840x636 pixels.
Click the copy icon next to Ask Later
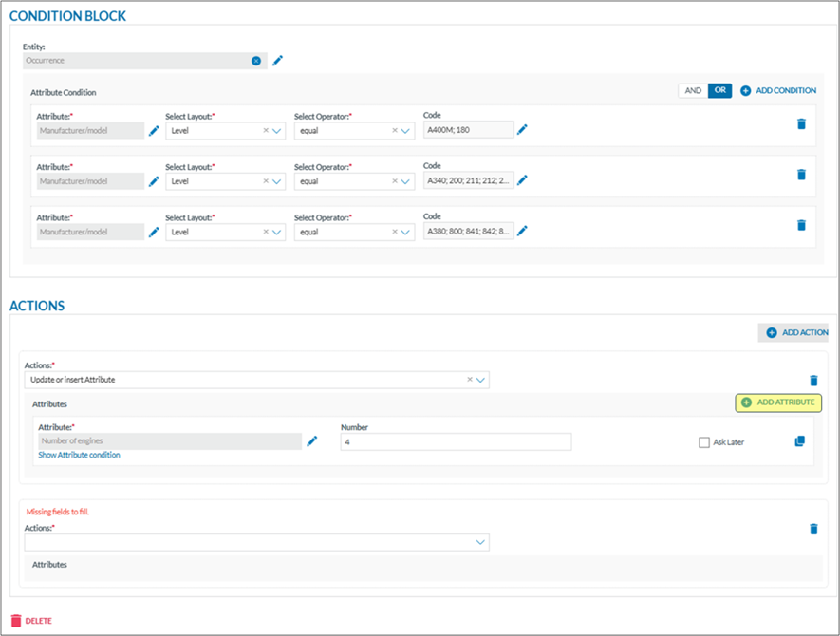[x=799, y=441]
